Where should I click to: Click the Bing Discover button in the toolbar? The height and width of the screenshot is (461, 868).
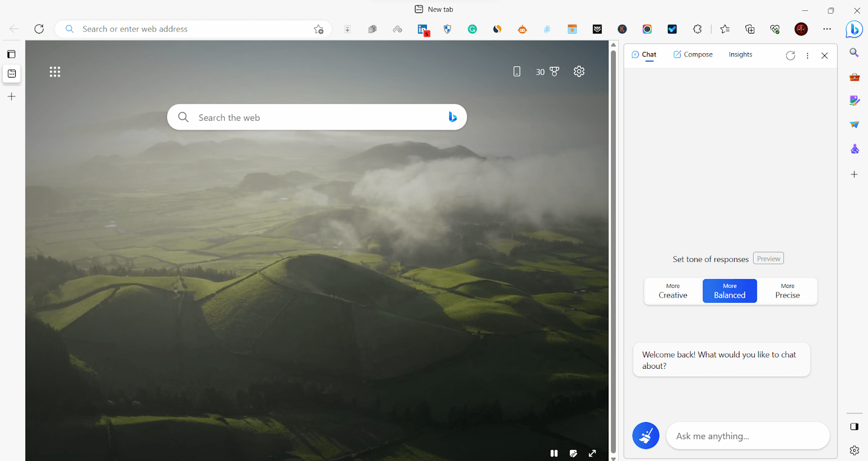(x=854, y=29)
